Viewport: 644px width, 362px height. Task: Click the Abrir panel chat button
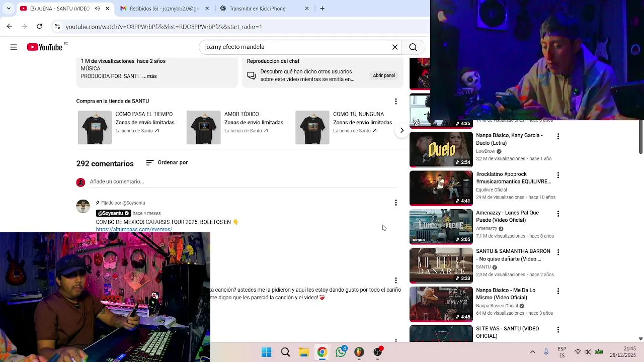[384, 75]
